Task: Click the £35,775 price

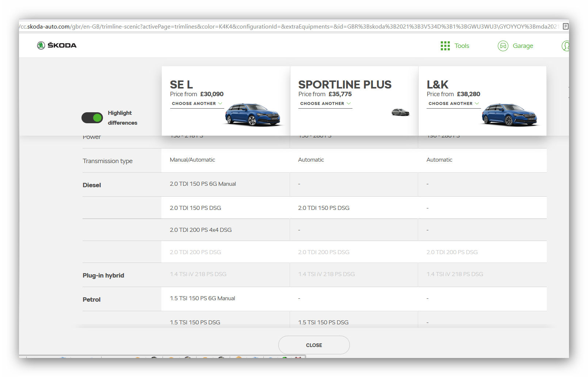Action: (x=340, y=94)
